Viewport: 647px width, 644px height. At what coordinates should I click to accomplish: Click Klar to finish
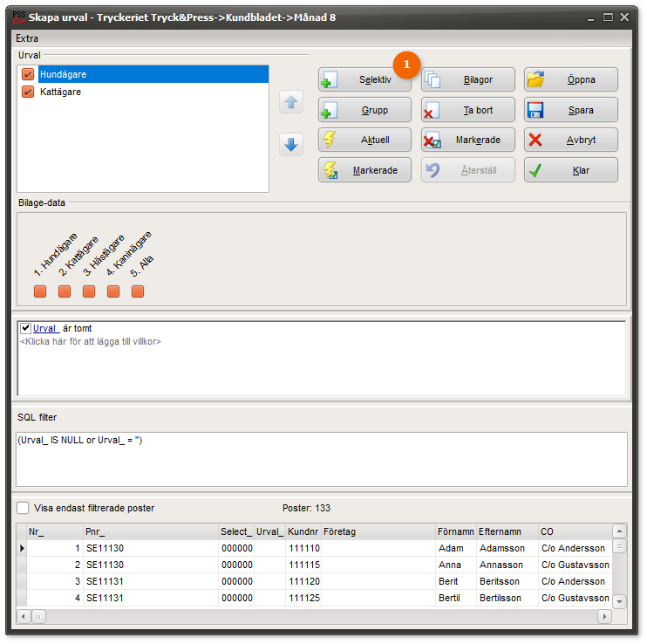571,169
